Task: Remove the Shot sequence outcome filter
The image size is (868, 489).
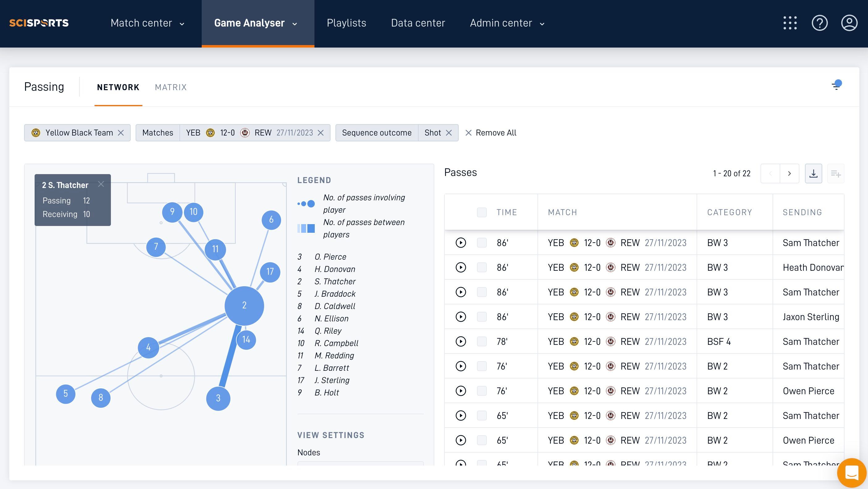Action: pos(449,133)
